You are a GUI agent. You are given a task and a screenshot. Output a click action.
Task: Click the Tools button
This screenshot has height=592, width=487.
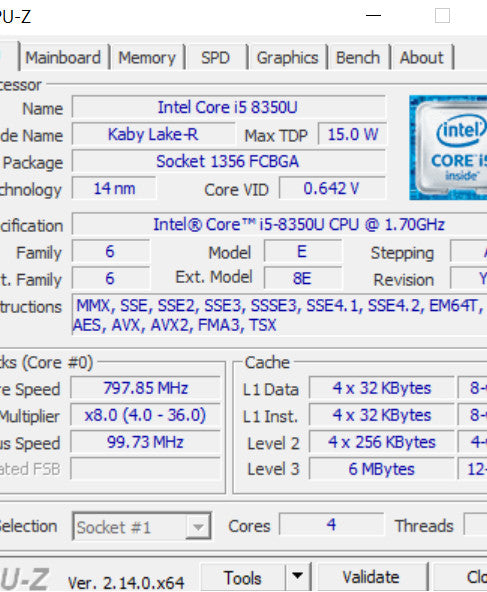coord(242,577)
